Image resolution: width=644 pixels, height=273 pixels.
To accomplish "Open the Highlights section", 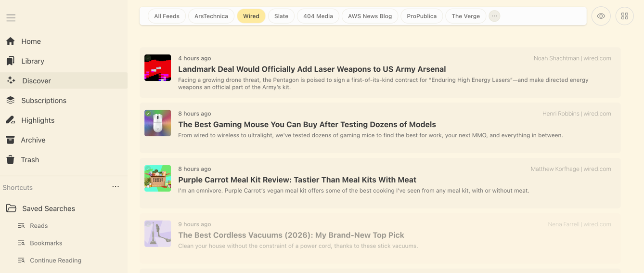I will point(38,120).
